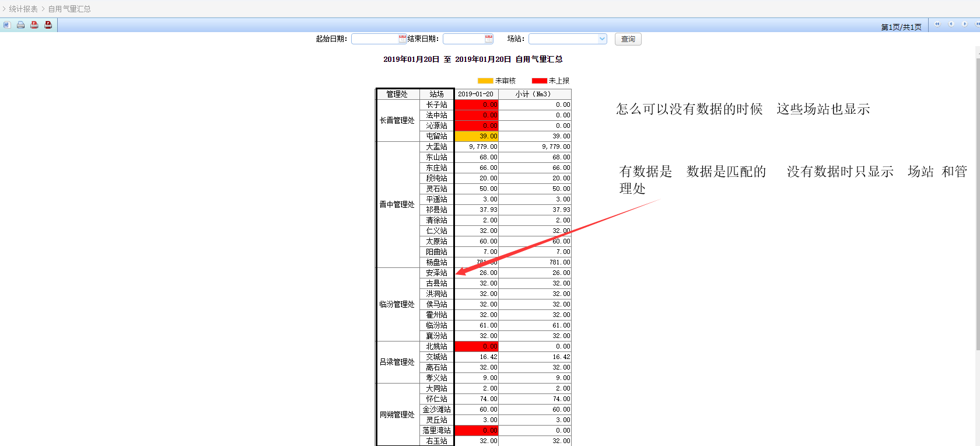Click the 大盂站 row label
This screenshot has height=446, width=980.
click(x=437, y=147)
